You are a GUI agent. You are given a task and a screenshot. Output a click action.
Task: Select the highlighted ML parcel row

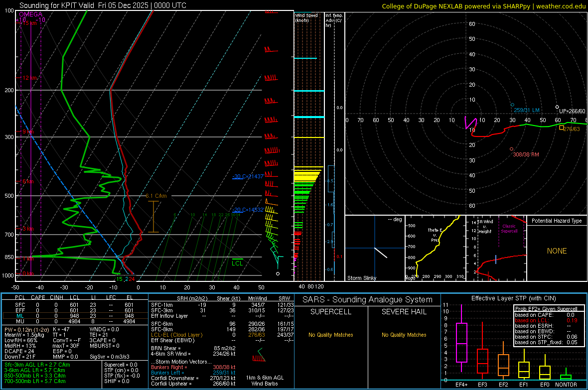[74, 316]
